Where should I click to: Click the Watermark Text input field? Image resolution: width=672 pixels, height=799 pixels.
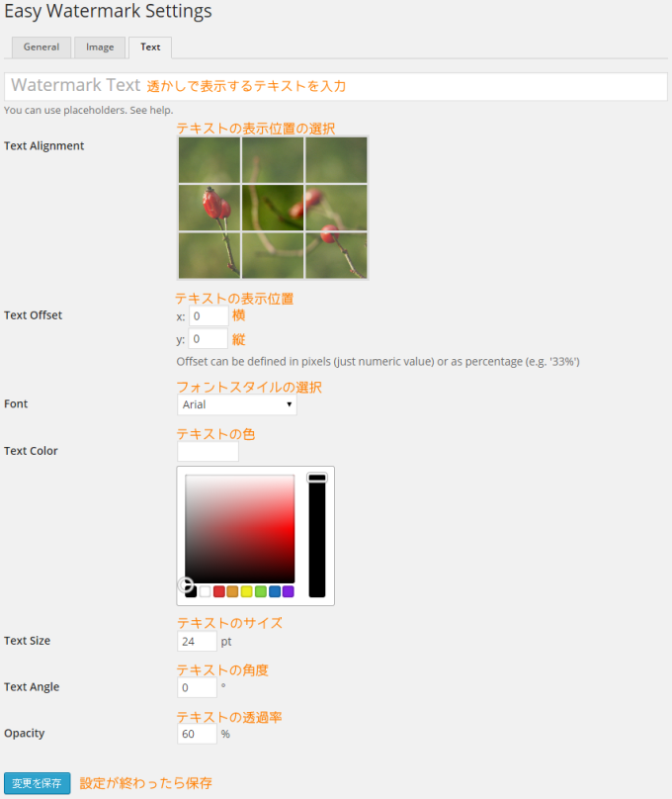click(336, 86)
